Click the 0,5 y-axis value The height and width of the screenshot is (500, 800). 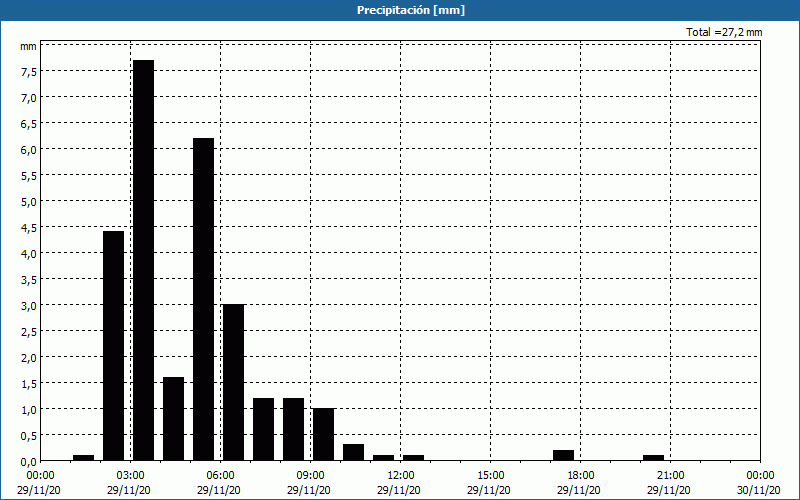coord(29,436)
